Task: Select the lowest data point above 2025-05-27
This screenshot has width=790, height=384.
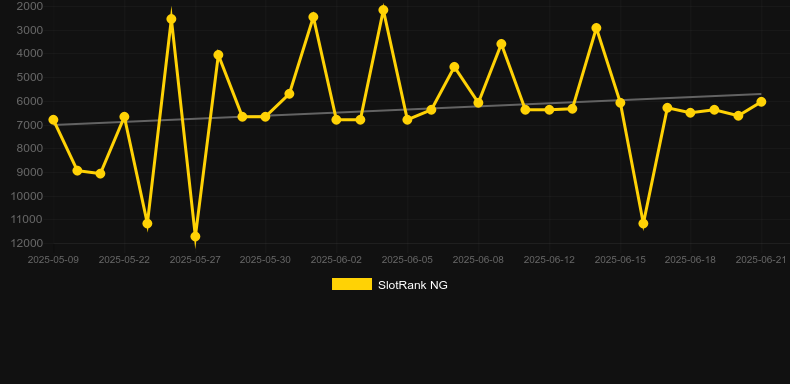Action: [195, 236]
